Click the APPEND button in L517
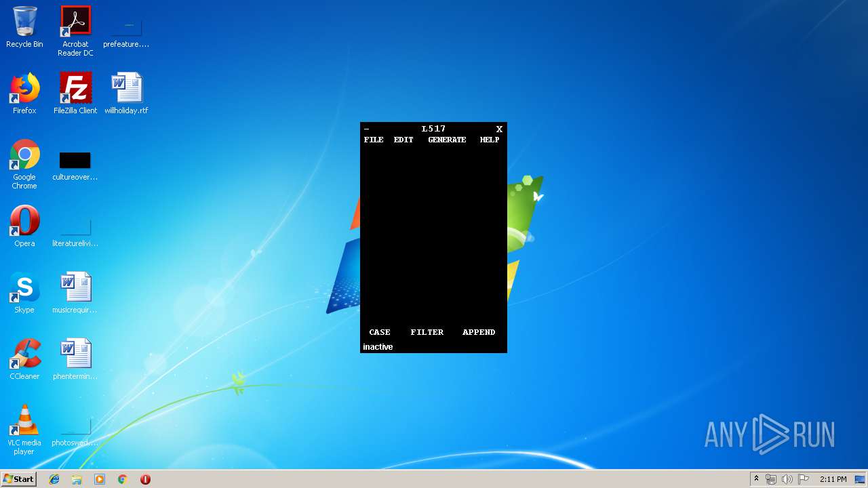 pyautogui.click(x=479, y=332)
